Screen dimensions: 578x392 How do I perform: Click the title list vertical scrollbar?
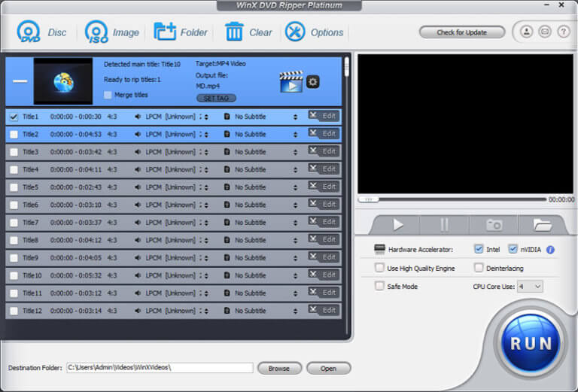[x=346, y=67]
